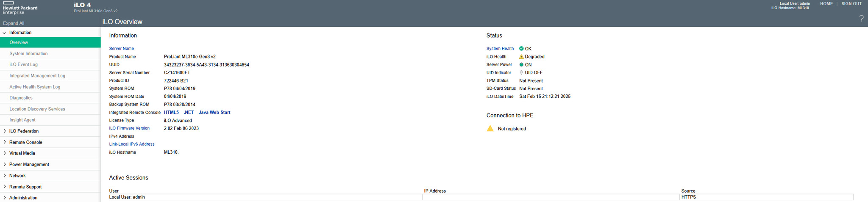Click Backup System ROM P78 03/28/2014
This screenshot has width=868, height=202.
[180, 105]
